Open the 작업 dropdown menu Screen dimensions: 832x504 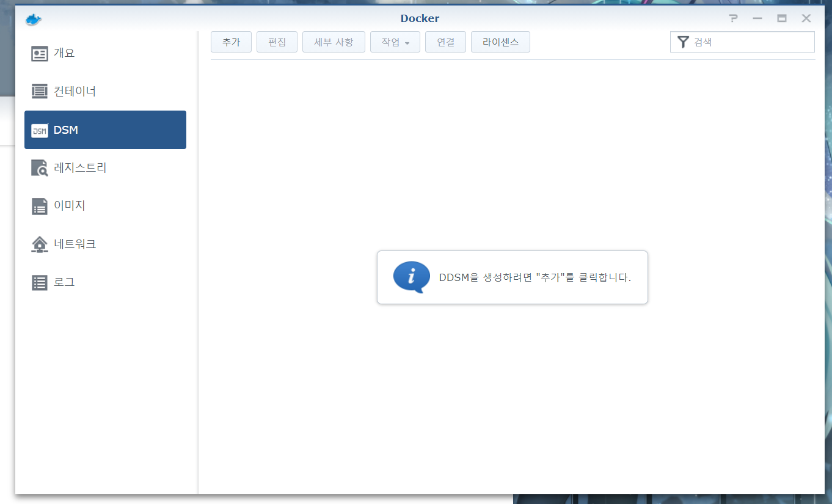coord(395,42)
